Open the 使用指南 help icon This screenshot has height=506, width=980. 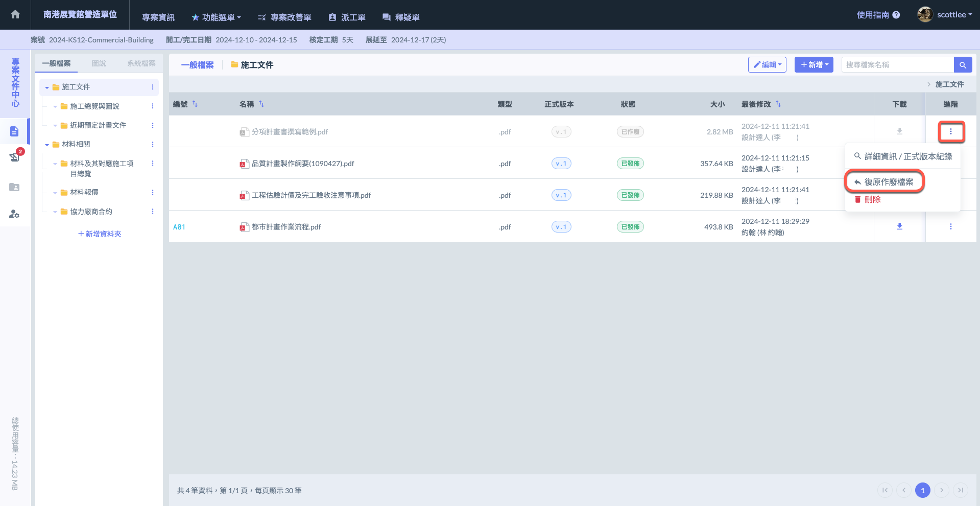point(896,15)
